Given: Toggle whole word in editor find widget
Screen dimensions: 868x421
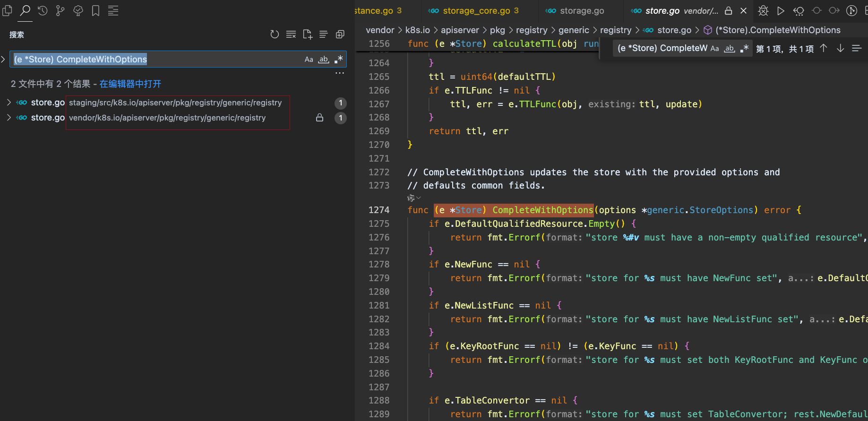Looking at the screenshot, I should coord(730,48).
